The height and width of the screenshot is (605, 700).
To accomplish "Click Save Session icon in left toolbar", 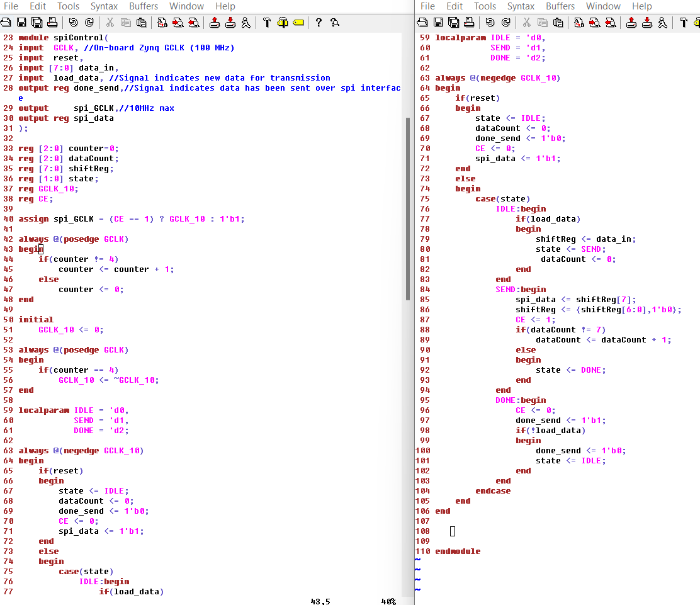I will [230, 23].
